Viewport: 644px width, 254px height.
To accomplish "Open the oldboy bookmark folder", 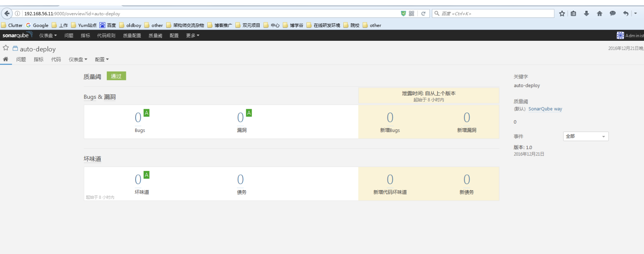I will point(130,25).
